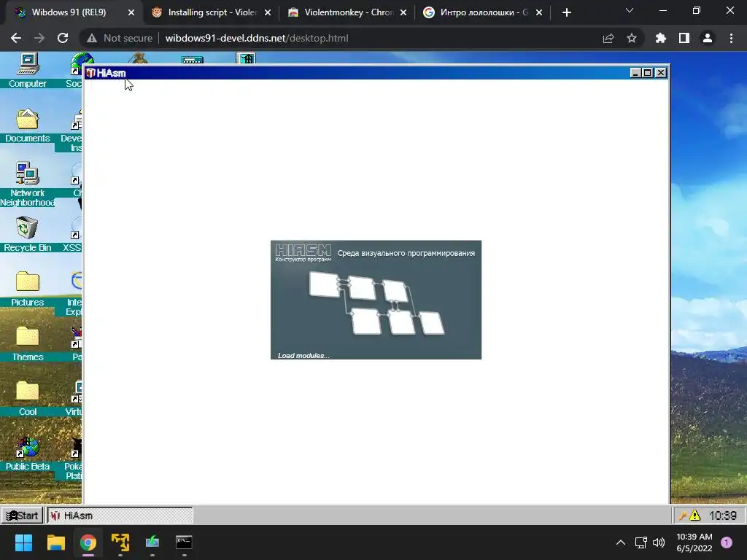
Task: Close the Интро лололошки tab
Action: click(x=539, y=12)
